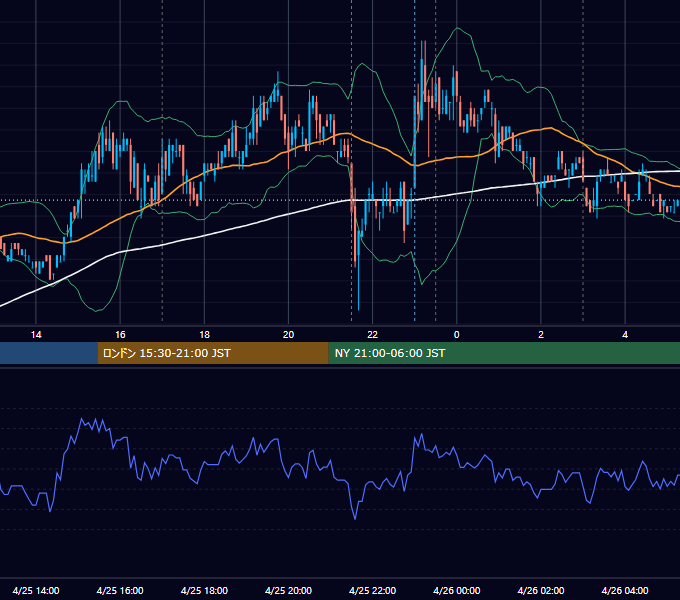Click the 16 hour label on chart axis
The image size is (680, 600).
(120, 335)
